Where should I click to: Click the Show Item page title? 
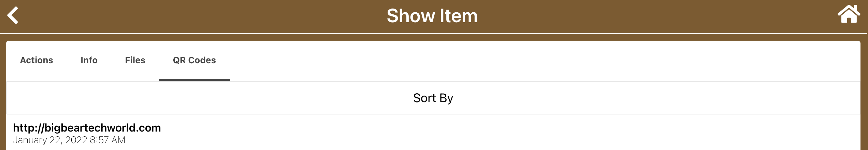432,16
